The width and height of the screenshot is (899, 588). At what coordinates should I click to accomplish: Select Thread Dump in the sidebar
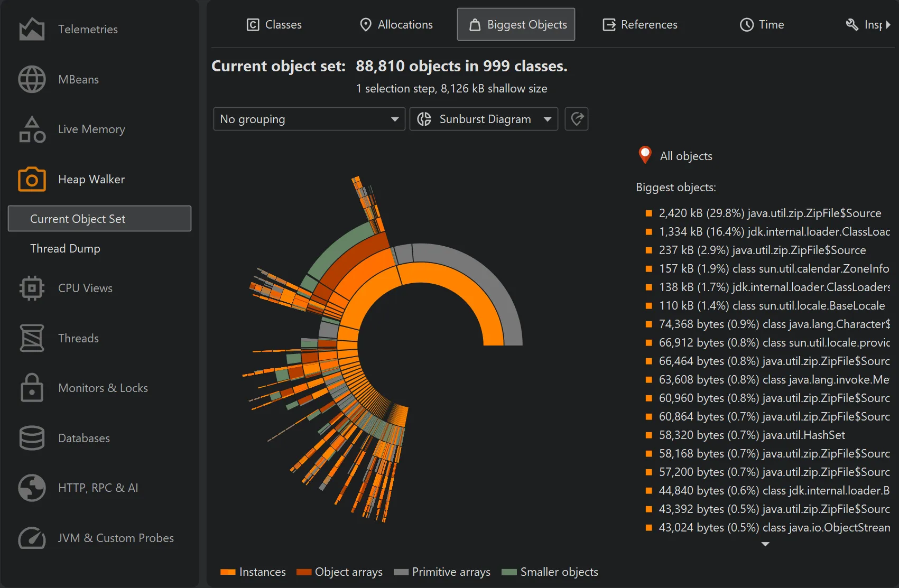coord(65,248)
